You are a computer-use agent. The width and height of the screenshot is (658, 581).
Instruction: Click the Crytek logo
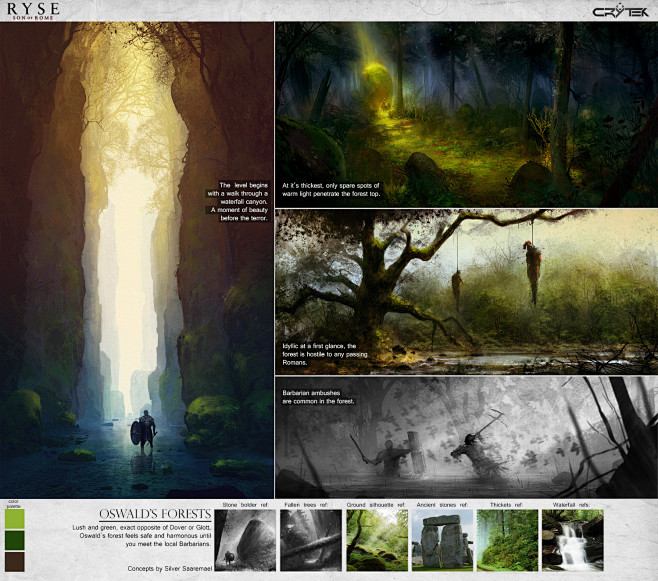pyautogui.click(x=620, y=12)
